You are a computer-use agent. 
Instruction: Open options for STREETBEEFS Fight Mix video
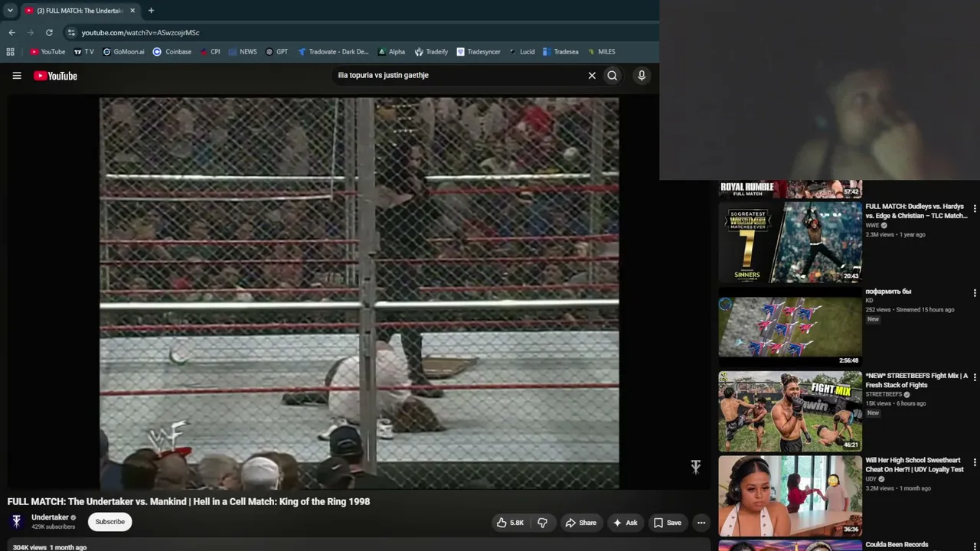[975, 378]
